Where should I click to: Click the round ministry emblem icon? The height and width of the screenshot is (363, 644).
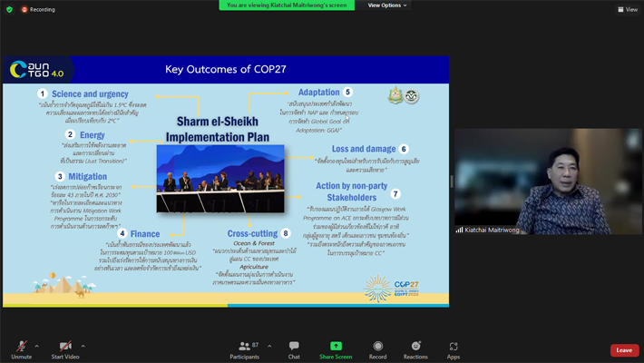pos(411,96)
